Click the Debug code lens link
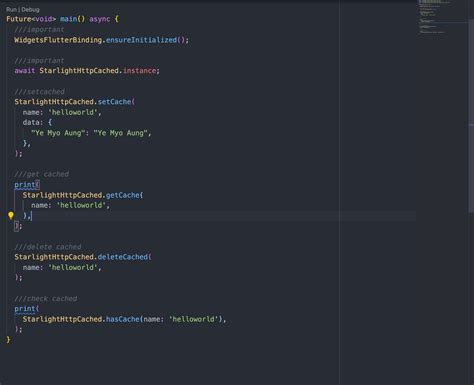This screenshot has height=385, width=474. tap(30, 10)
